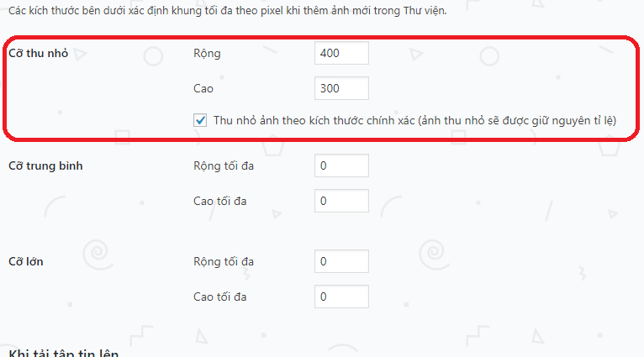
Task: Click the 'Cao' label in Cỡ thu nhỏ
Action: [x=204, y=87]
